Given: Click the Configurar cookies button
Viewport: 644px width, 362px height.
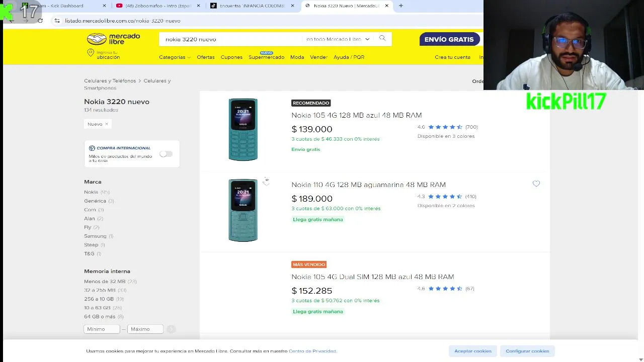Looking at the screenshot, I should pos(527,351).
